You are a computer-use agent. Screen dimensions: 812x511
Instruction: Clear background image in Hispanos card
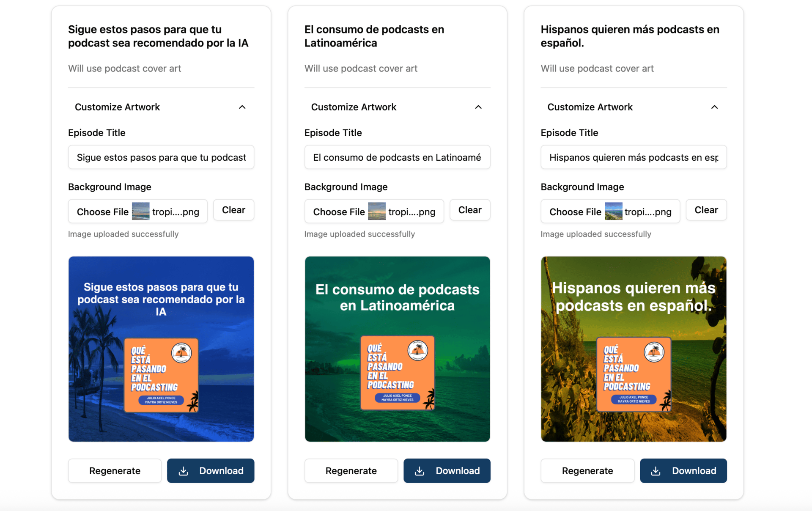click(706, 210)
